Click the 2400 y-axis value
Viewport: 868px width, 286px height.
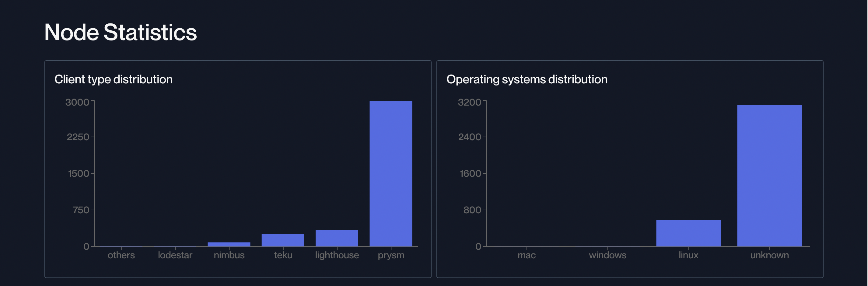pyautogui.click(x=469, y=137)
